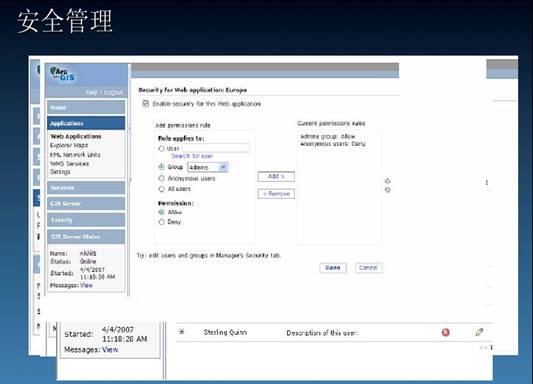The height and width of the screenshot is (384, 533).
Task: Select the 'Admins group: Allow' rule
Action: (x=327, y=136)
